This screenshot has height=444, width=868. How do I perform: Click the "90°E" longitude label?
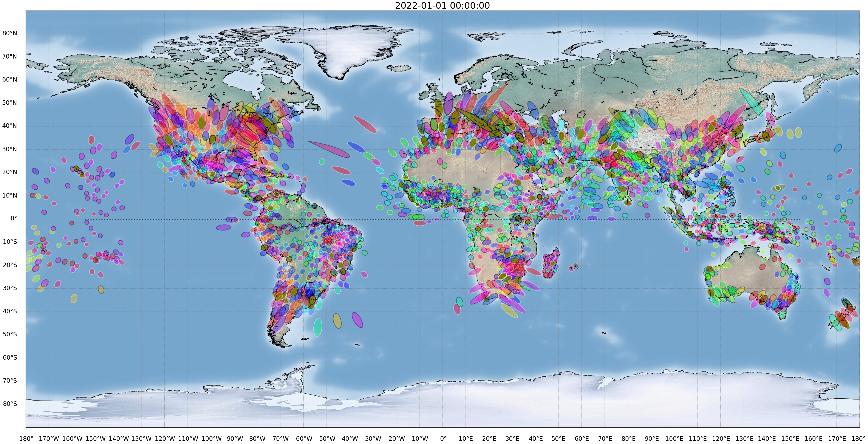pos(652,439)
